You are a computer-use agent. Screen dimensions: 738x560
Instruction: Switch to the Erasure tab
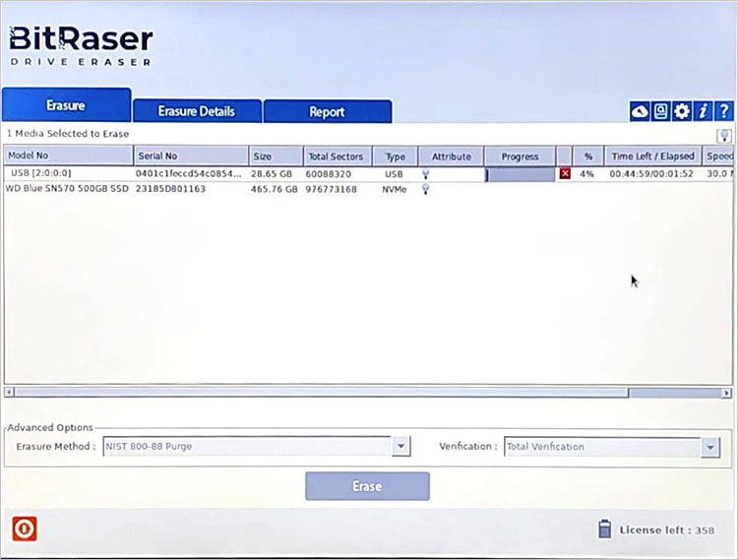(66, 105)
